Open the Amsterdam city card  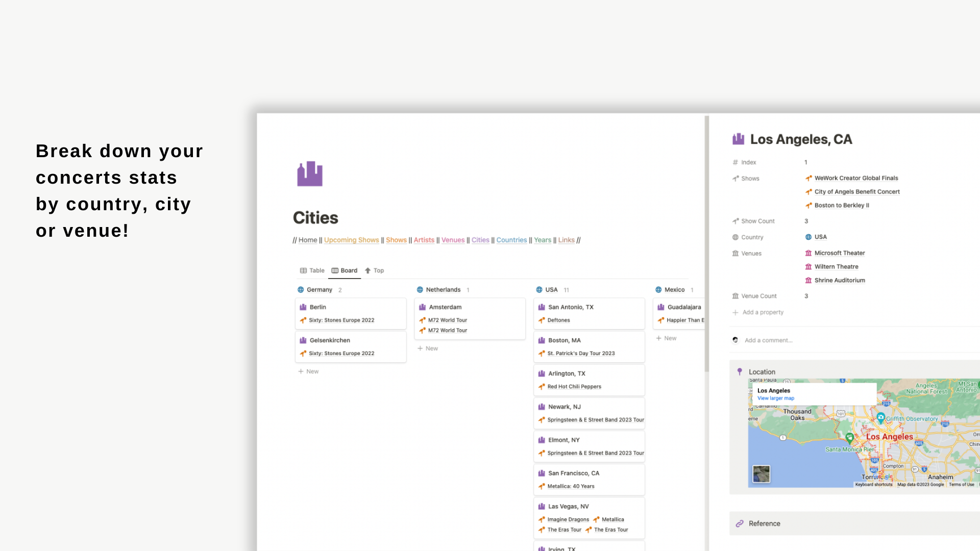coord(470,319)
